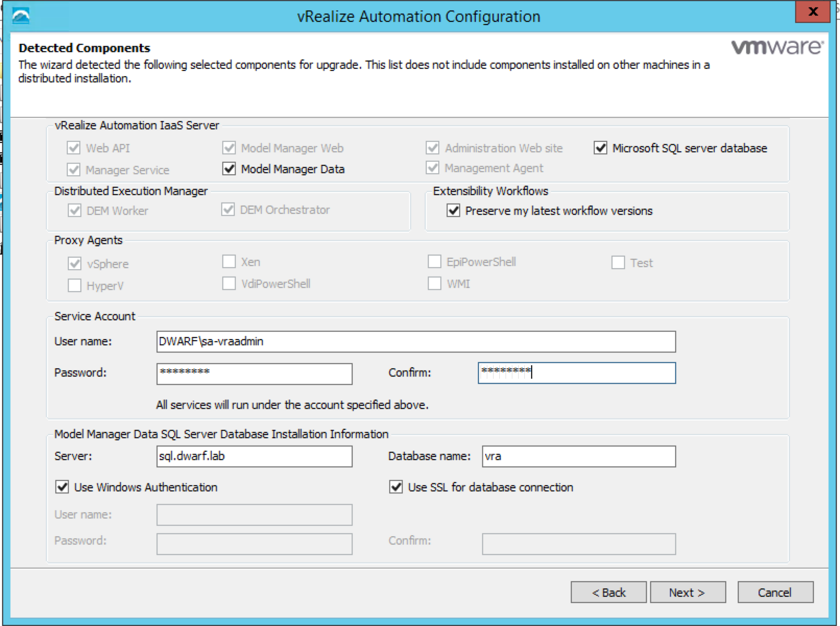Click the VdiPowerShell checkbox
The image size is (840, 626).
click(x=229, y=284)
